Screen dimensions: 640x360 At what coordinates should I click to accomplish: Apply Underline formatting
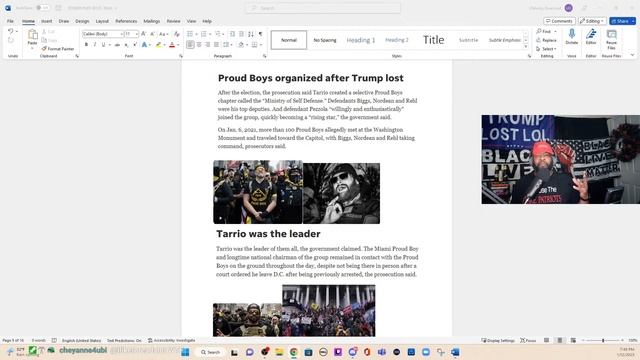103,44
